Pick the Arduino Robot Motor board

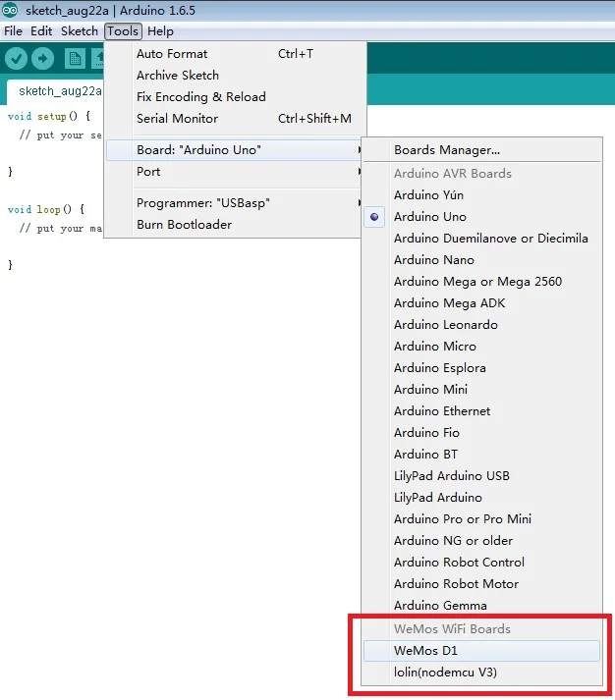(x=481, y=584)
